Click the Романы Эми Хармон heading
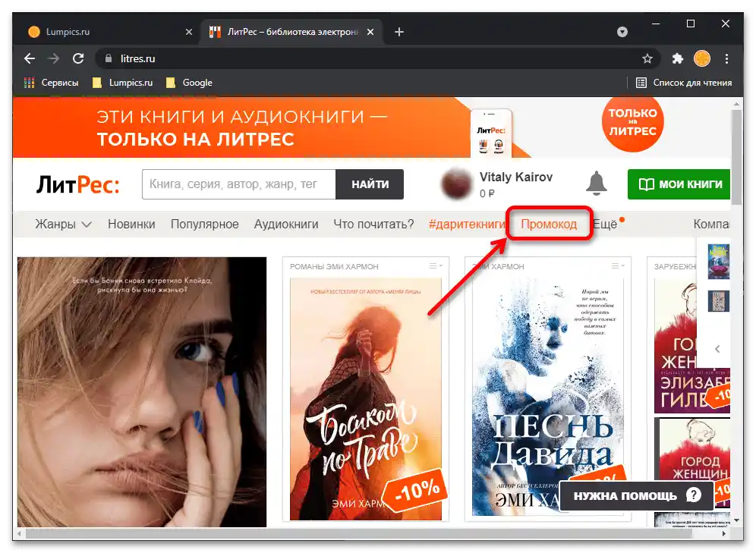Image resolution: width=756 pixels, height=553 pixels. click(334, 266)
